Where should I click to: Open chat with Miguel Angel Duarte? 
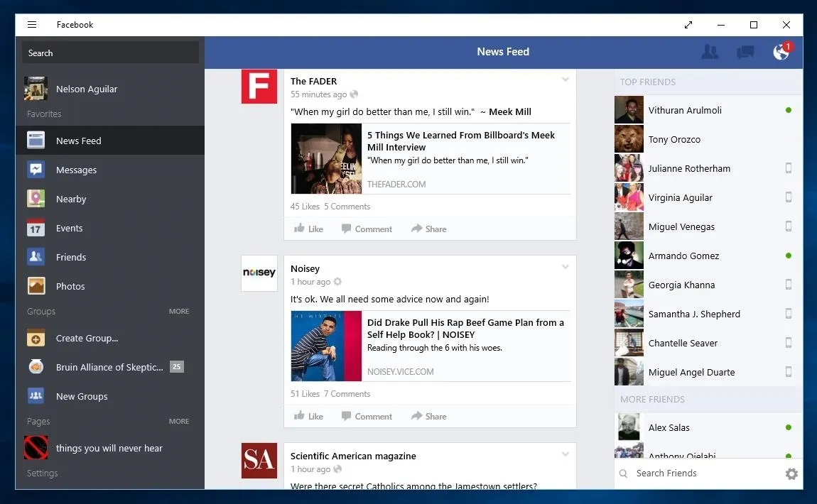pos(708,372)
